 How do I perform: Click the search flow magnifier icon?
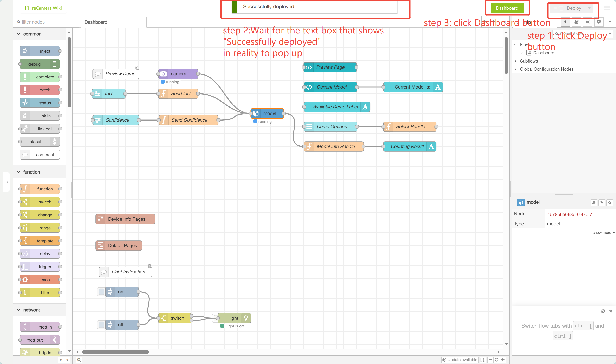[79, 360]
